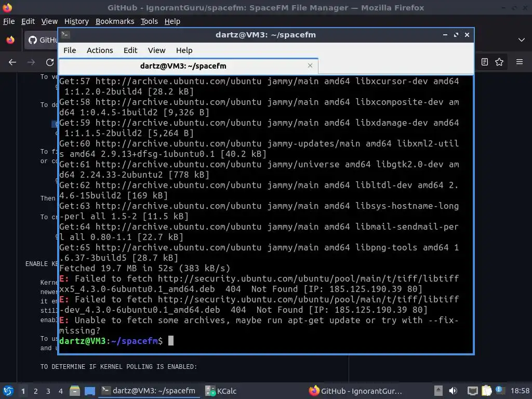The image size is (532, 399).
Task: Open the clipboard manager tray icon
Action: pyautogui.click(x=486, y=391)
